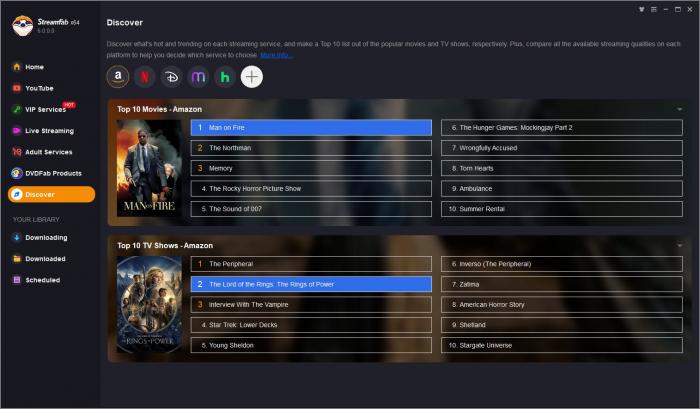
Task: Select TV show Young Sheldon
Action: tap(311, 345)
